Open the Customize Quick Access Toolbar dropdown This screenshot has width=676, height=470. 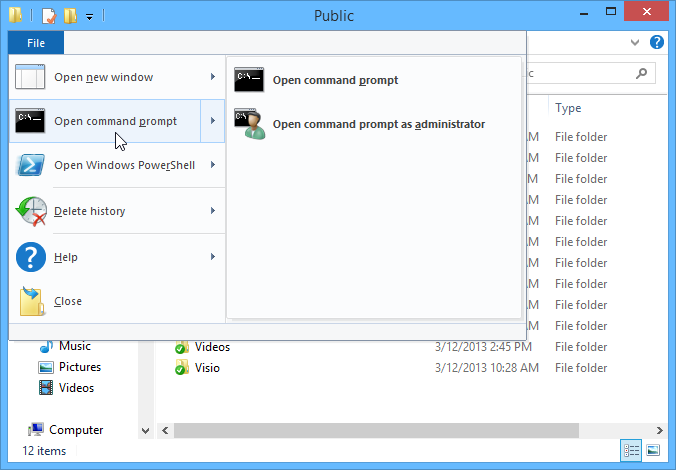coord(90,16)
